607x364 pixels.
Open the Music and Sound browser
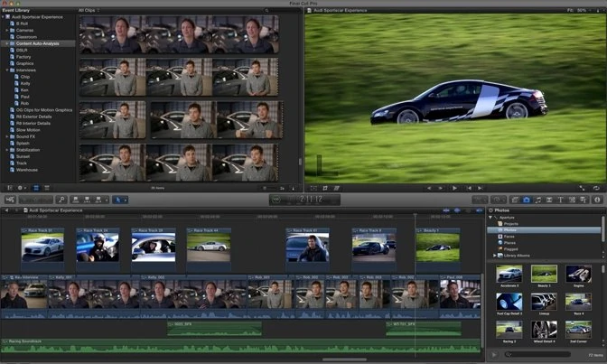click(x=537, y=200)
